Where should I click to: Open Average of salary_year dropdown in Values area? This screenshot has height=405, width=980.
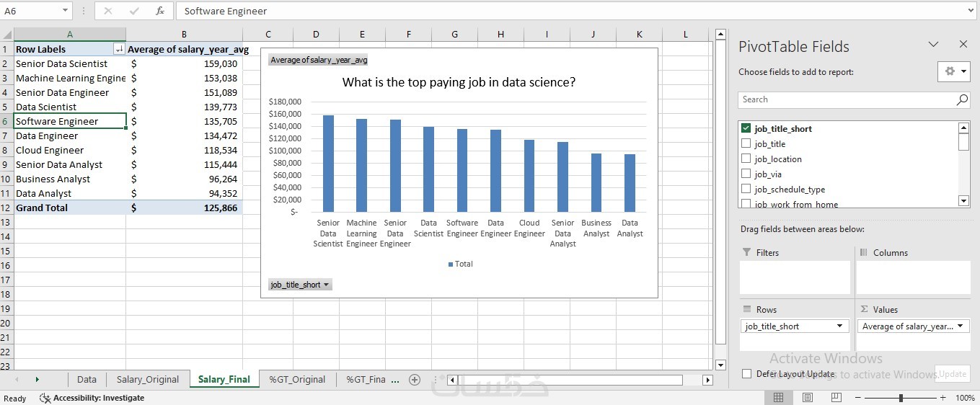(961, 326)
